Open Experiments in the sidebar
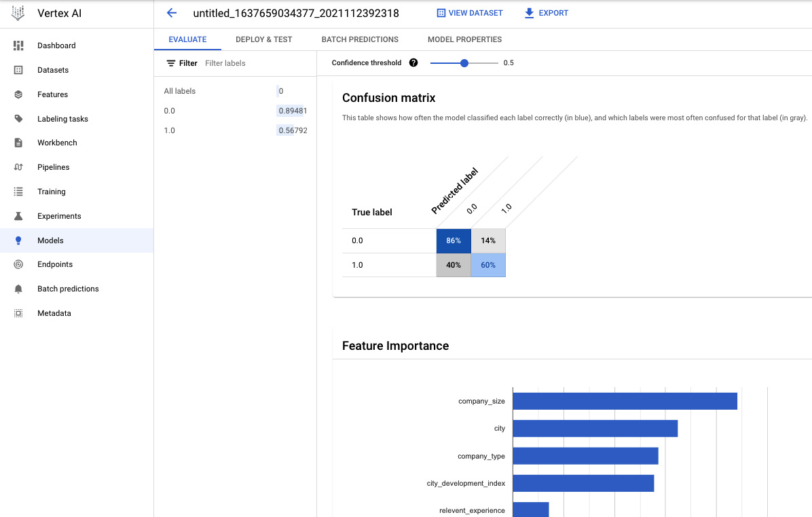This screenshot has width=812, height=517. click(77, 216)
